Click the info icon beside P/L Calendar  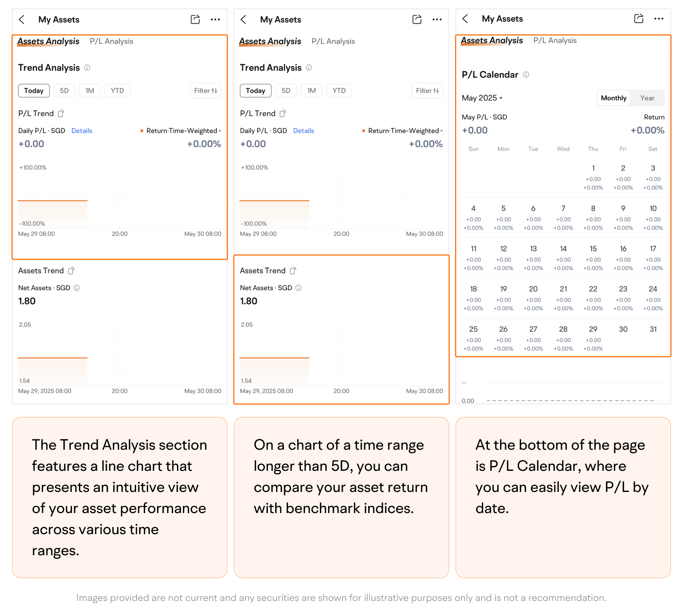pyautogui.click(x=526, y=75)
